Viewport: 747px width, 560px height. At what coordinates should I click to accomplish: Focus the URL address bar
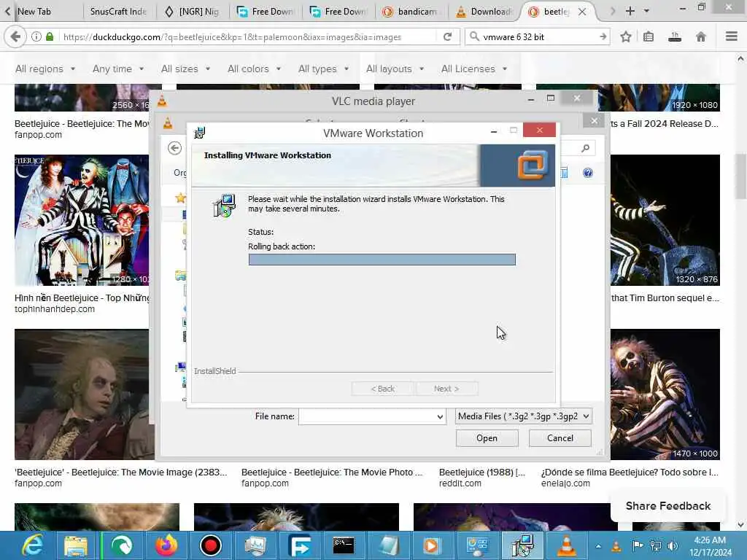coord(248,36)
